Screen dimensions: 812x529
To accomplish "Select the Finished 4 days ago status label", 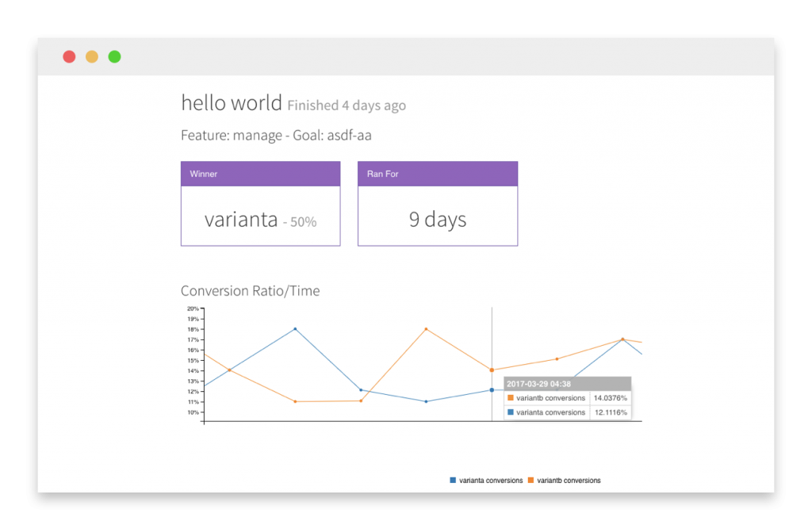I will click(x=347, y=105).
